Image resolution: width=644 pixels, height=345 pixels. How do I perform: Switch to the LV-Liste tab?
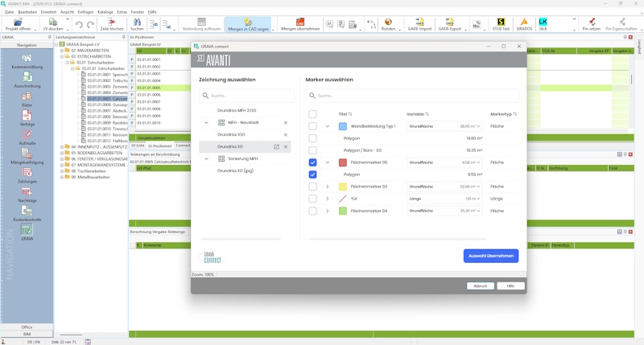[x=138, y=146]
